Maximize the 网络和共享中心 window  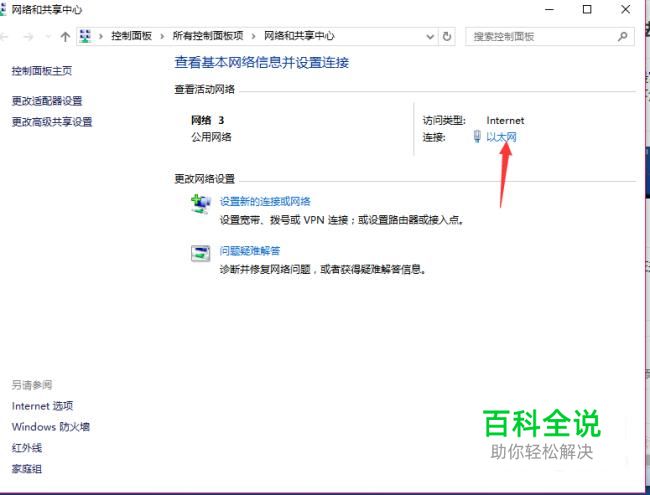point(587,9)
